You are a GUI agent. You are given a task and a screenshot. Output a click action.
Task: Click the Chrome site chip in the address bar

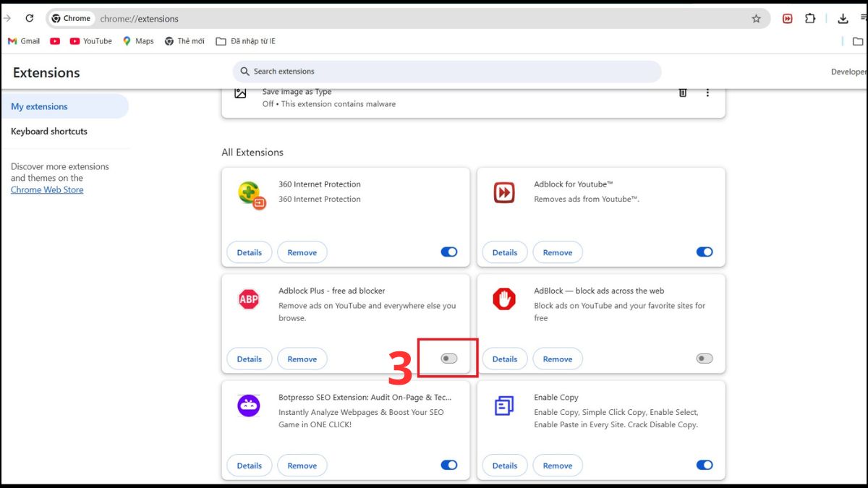(x=72, y=19)
